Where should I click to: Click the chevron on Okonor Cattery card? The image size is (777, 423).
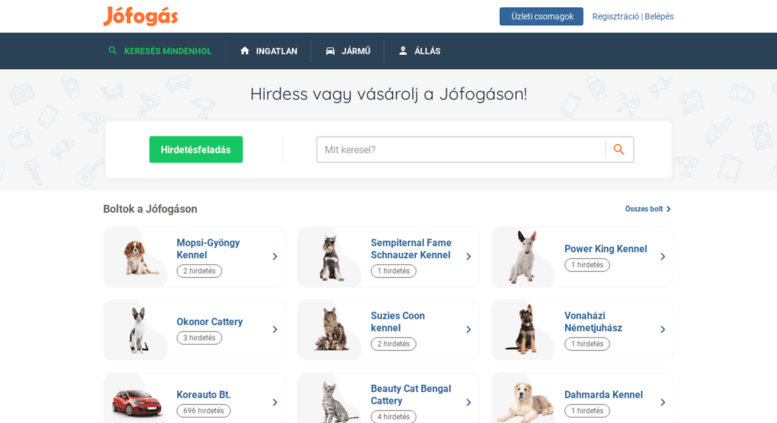[275, 329]
